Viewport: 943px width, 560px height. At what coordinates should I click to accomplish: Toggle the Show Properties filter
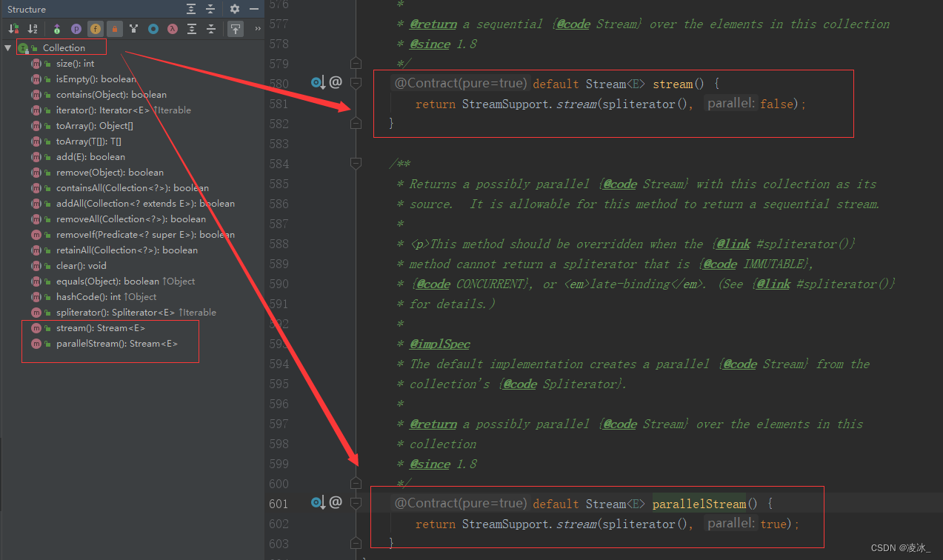click(x=76, y=28)
